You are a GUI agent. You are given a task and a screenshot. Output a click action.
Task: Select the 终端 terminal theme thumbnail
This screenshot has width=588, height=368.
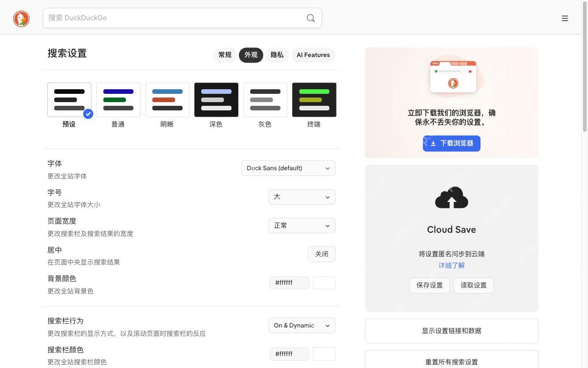coord(314,100)
